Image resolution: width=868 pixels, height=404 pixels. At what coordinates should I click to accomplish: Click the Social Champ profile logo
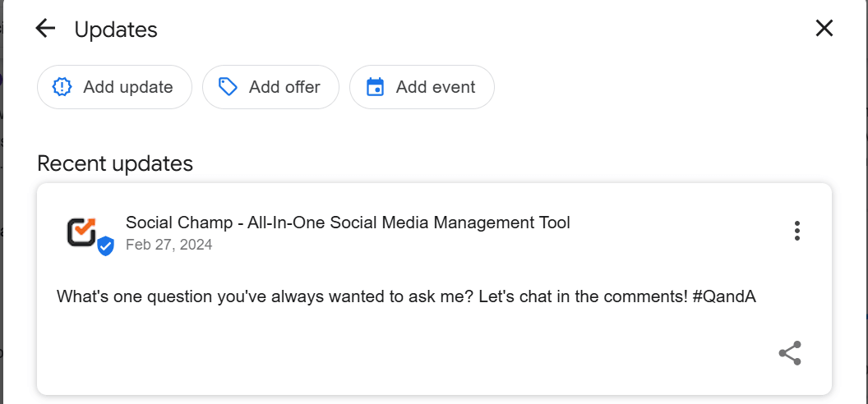pos(82,232)
